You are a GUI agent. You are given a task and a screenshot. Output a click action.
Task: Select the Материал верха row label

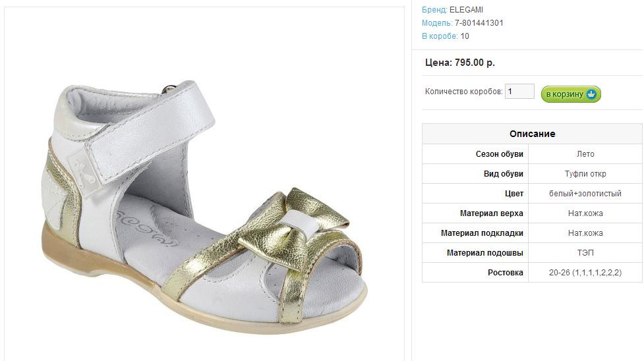click(x=492, y=213)
